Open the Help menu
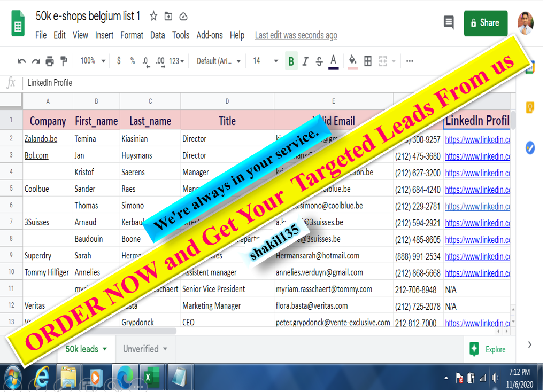This screenshot has width=547, height=392. (237, 35)
